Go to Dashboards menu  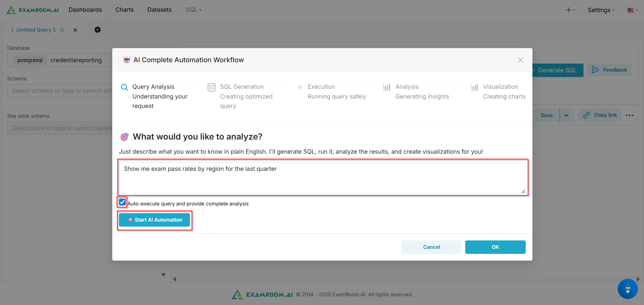coord(85,10)
